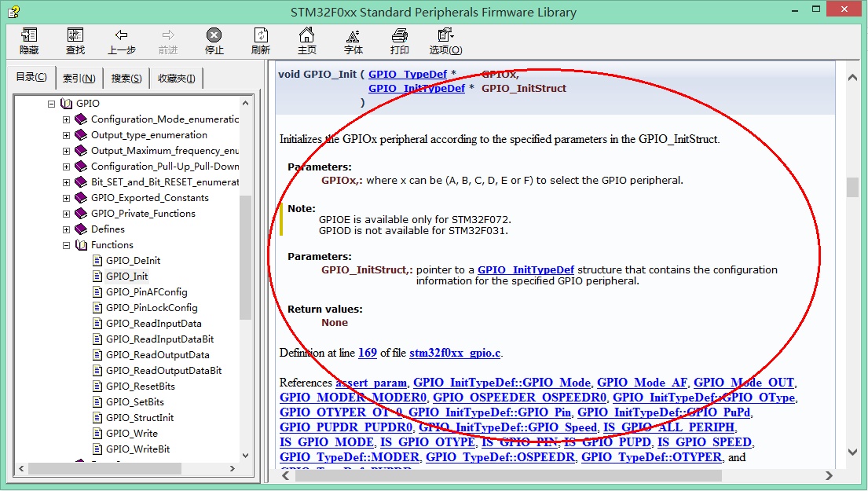The image size is (868, 491).
Task: Click the GPIO_ResetBits page icon
Action: coord(97,387)
